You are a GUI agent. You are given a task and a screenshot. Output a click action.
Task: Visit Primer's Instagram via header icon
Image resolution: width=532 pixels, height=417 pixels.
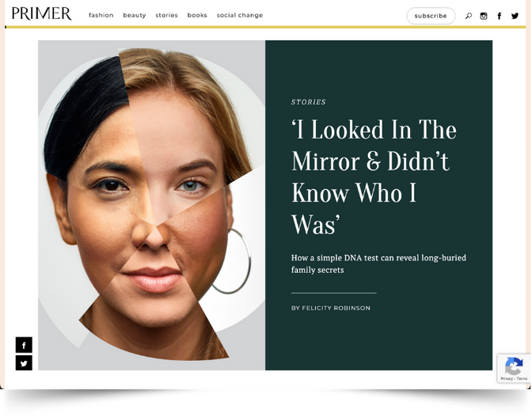(484, 16)
